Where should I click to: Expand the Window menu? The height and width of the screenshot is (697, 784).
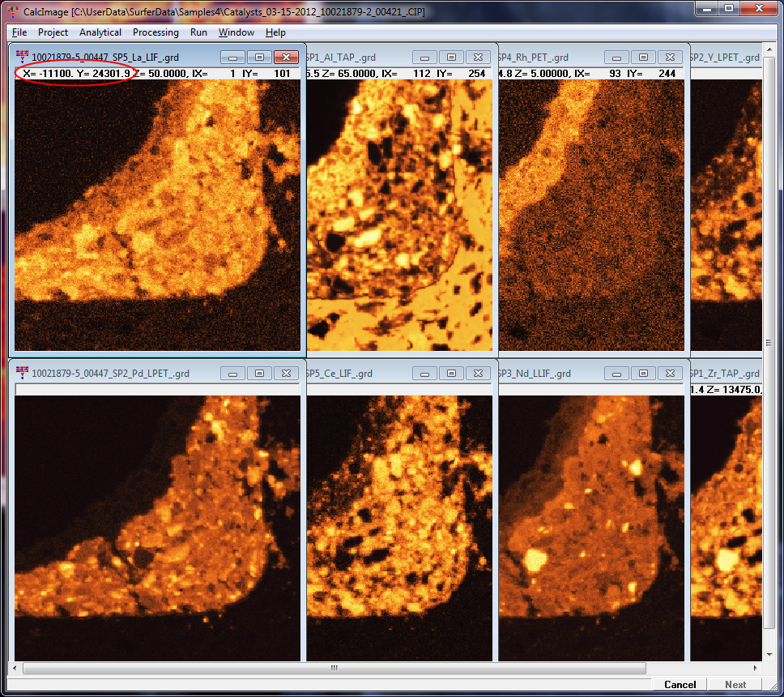pyautogui.click(x=236, y=32)
